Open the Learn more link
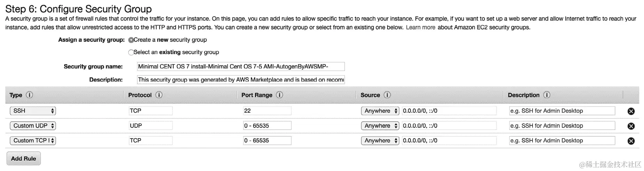 click(420, 27)
